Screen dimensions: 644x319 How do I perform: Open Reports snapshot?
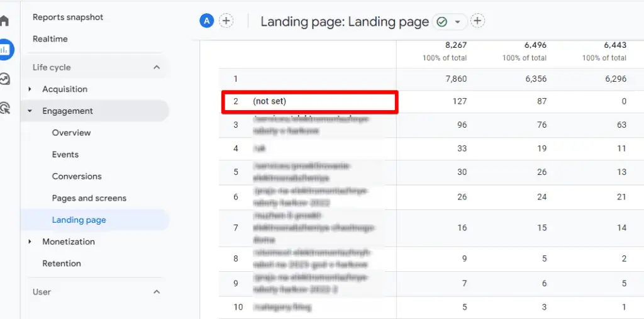point(68,17)
